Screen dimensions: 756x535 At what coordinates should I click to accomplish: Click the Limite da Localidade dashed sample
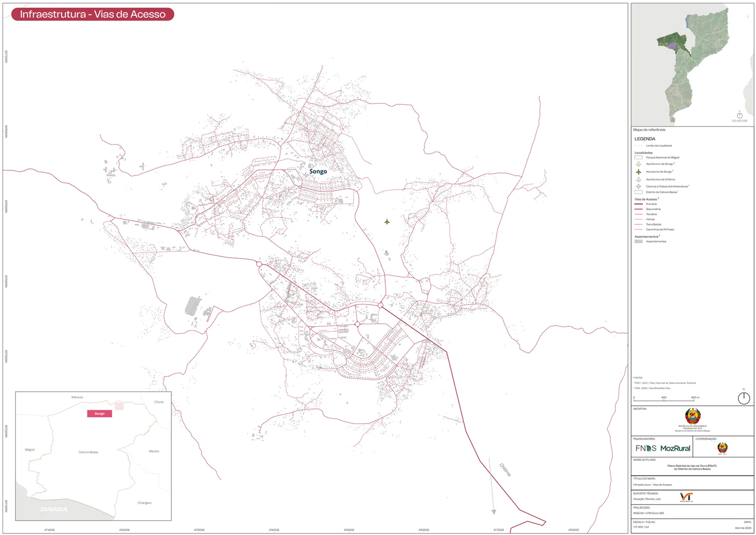[x=639, y=146]
